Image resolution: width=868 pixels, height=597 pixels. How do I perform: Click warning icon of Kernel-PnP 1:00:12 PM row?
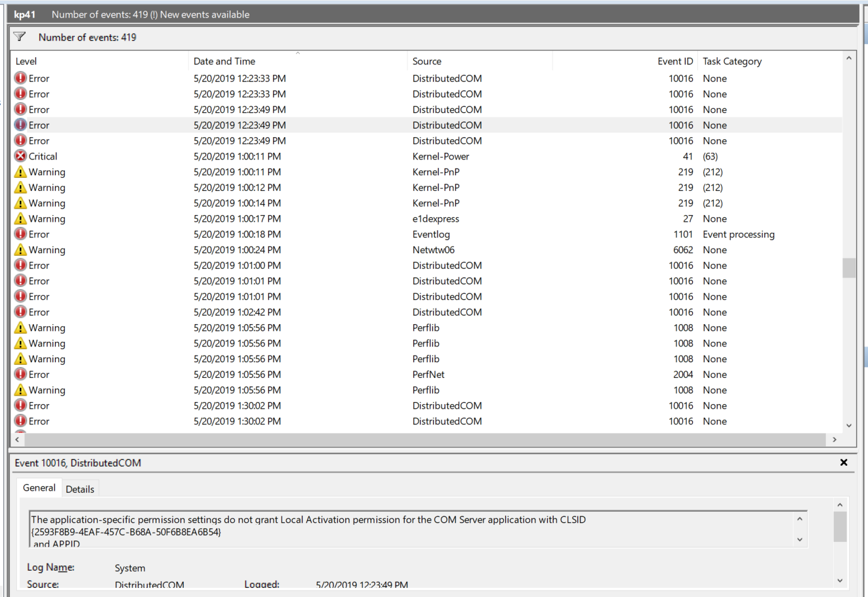tap(20, 188)
